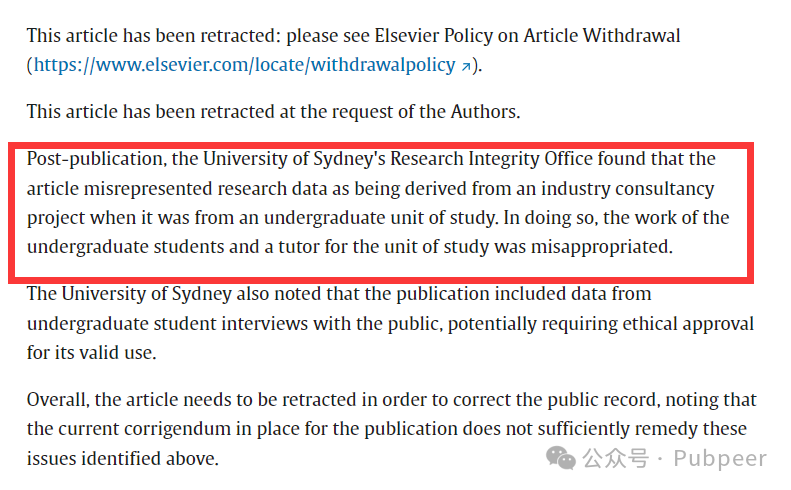Click the '公众号' watermark label
The width and height of the screenshot is (791, 490).
pyautogui.click(x=615, y=458)
